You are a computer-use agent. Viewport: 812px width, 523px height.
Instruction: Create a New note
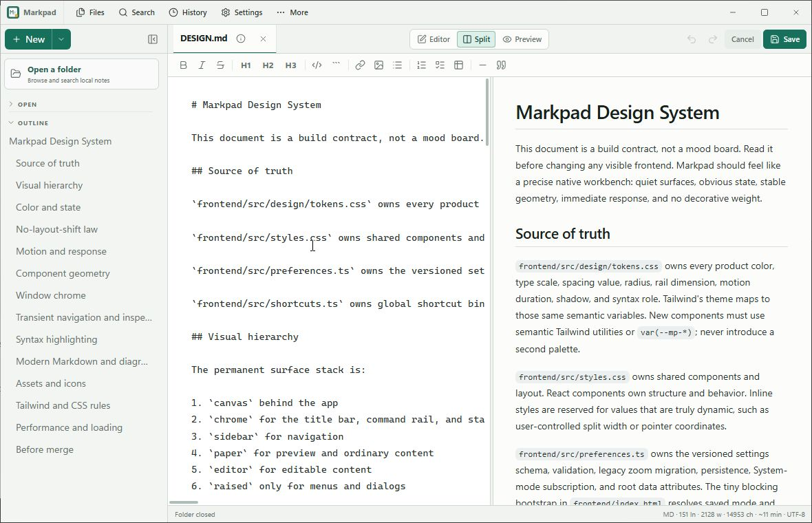(x=28, y=39)
